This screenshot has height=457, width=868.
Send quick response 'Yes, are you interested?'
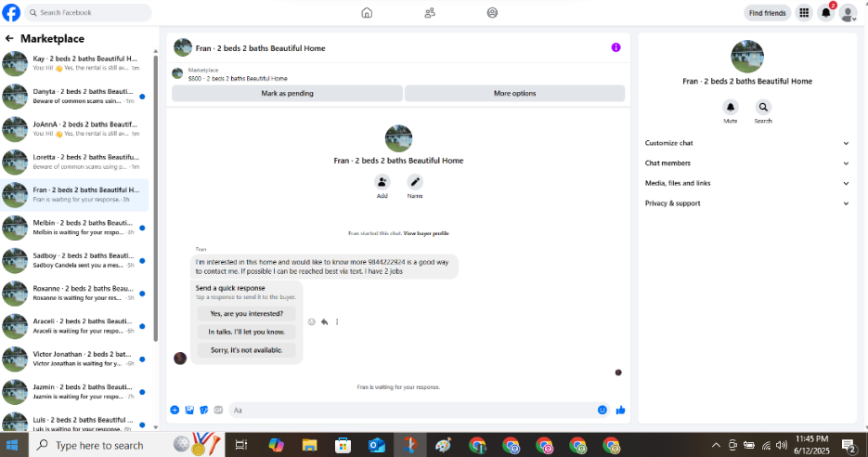pyautogui.click(x=246, y=314)
